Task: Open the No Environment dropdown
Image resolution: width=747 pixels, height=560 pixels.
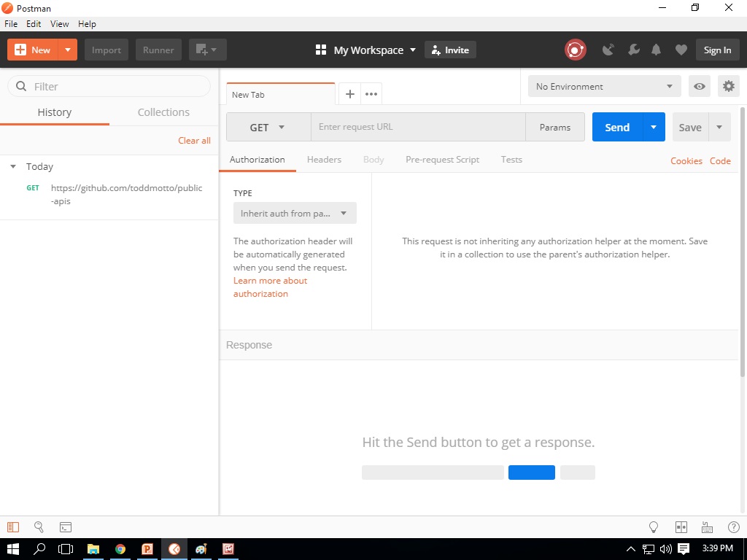Action: point(604,85)
